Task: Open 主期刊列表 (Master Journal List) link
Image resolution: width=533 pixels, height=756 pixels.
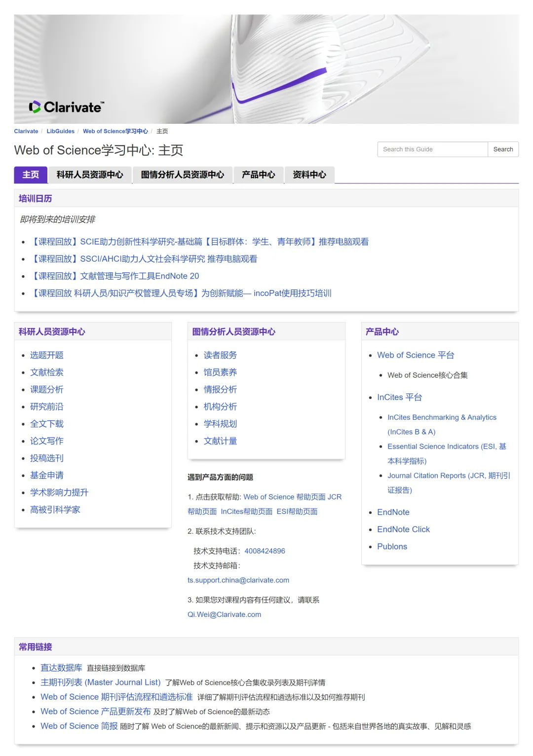Action: (x=101, y=683)
